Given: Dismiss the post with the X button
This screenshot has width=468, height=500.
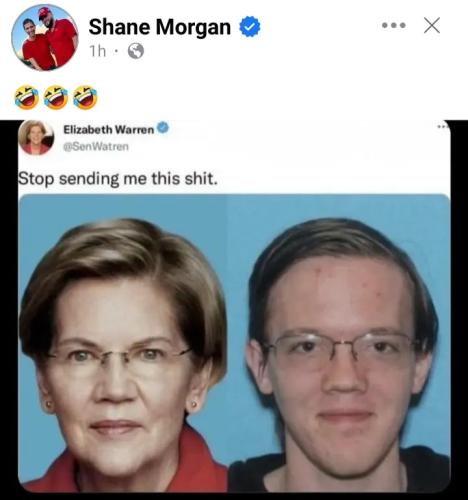Looking at the screenshot, I should pyautogui.click(x=432, y=25).
